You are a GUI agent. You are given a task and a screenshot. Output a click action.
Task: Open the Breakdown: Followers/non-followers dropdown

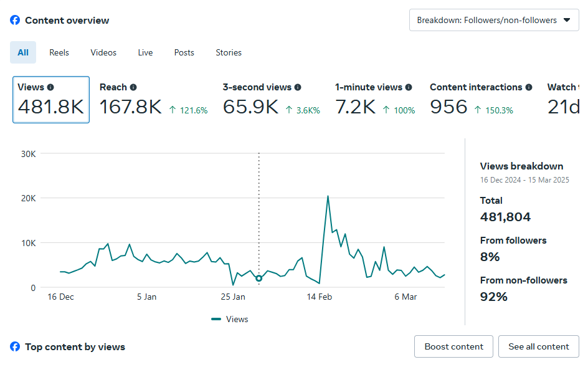[x=493, y=20]
